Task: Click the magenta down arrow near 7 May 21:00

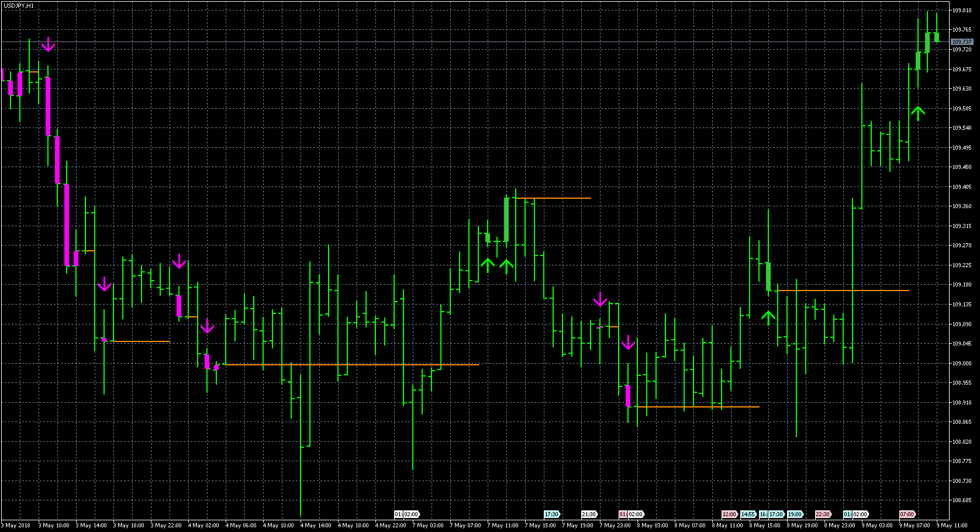Action: (601, 299)
